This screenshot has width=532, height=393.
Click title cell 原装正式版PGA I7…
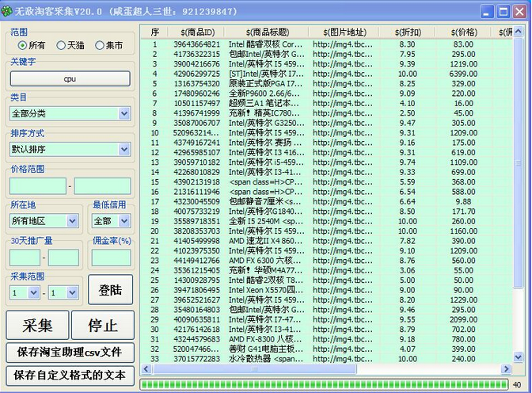pyautogui.click(x=265, y=83)
